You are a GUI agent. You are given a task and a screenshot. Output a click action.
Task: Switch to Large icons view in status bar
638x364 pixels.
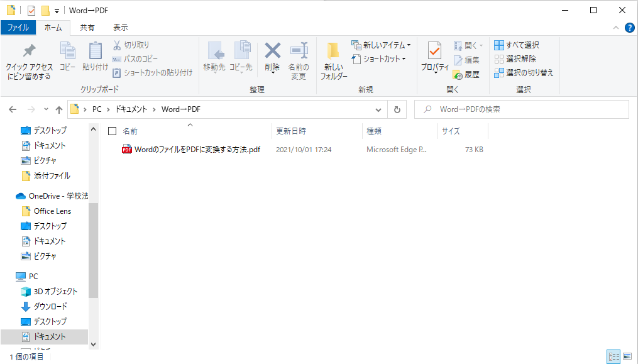point(627,356)
